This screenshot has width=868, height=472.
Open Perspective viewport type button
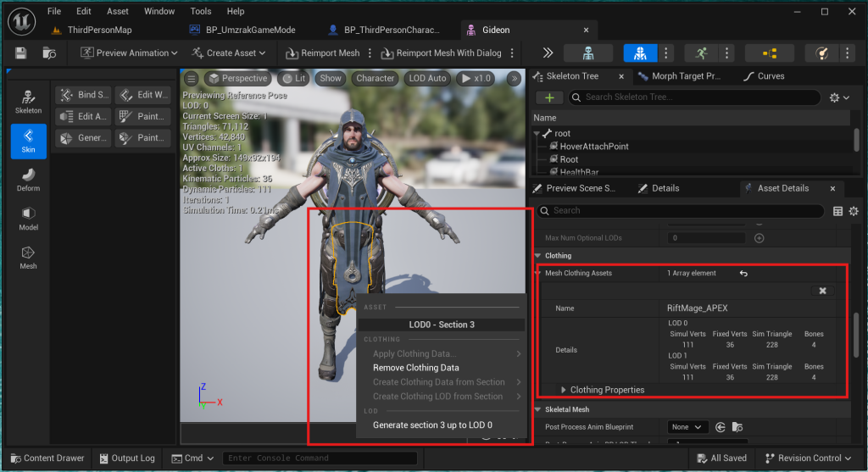click(x=238, y=79)
